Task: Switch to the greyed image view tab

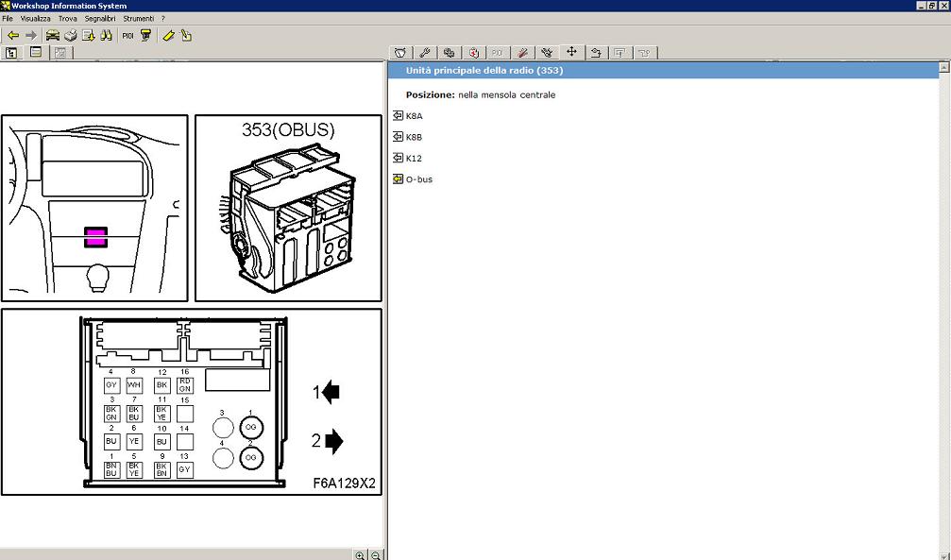Action: (x=60, y=53)
